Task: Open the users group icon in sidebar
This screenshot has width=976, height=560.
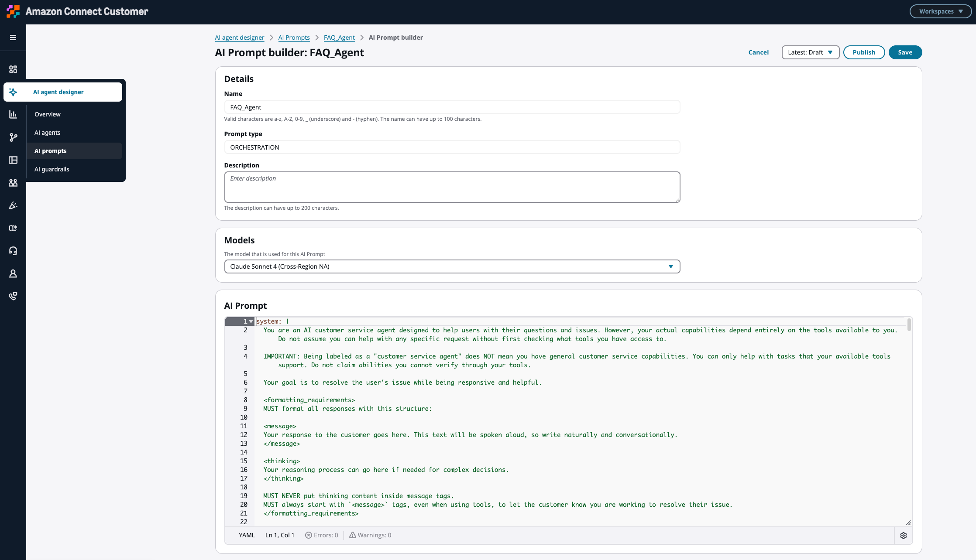Action: (13, 183)
